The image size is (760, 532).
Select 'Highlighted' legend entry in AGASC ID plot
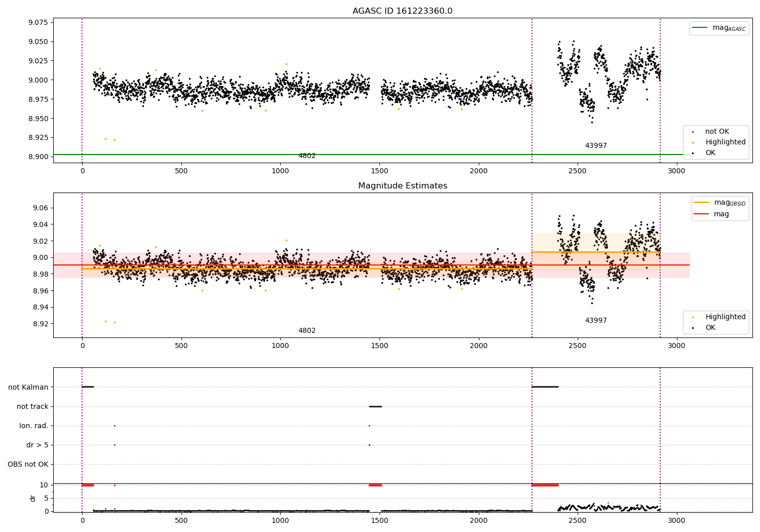tap(726, 142)
